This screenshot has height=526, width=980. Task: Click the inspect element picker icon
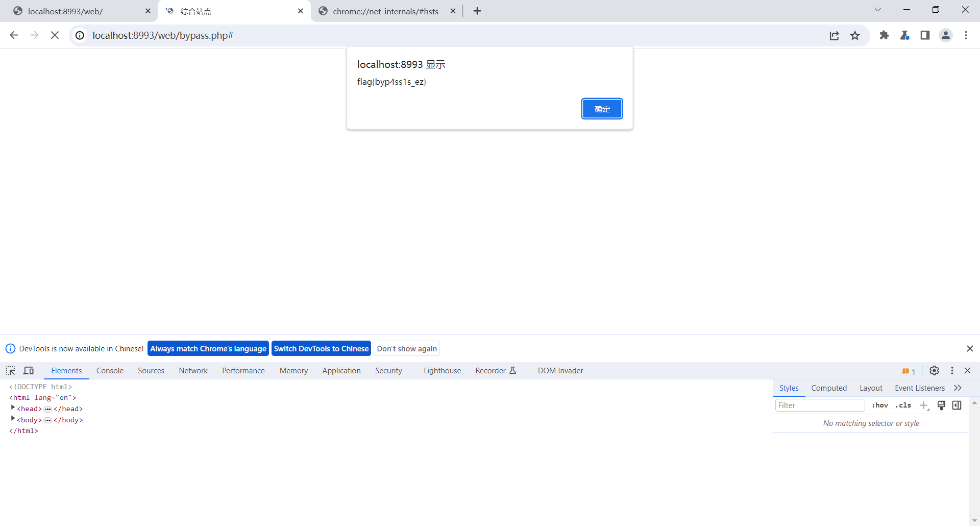pyautogui.click(x=11, y=371)
